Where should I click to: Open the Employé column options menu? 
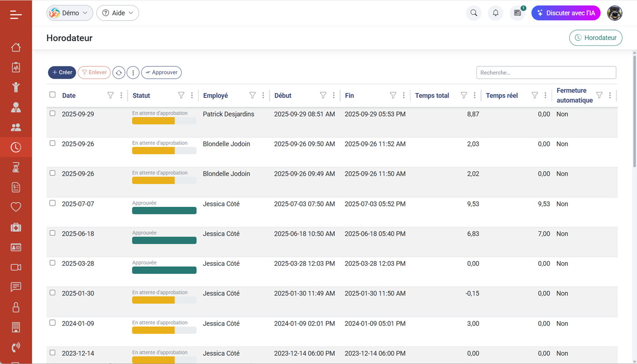point(263,95)
